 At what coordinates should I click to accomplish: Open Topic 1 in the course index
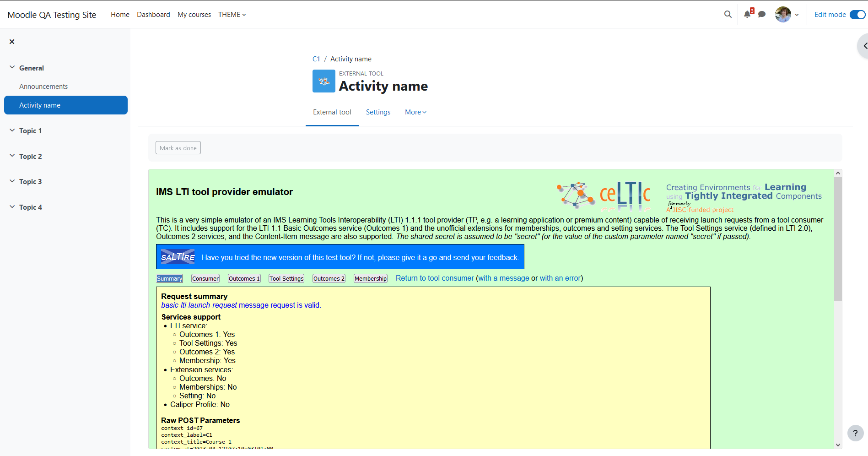[x=30, y=131]
